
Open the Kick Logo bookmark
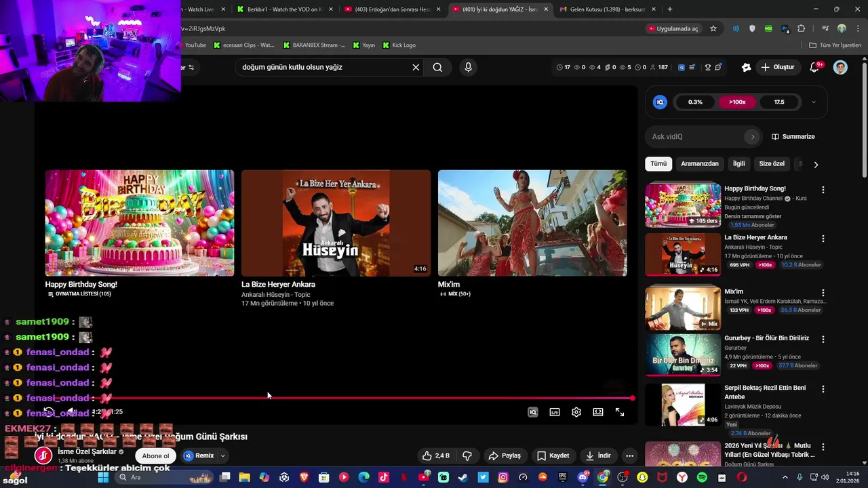pyautogui.click(x=399, y=45)
